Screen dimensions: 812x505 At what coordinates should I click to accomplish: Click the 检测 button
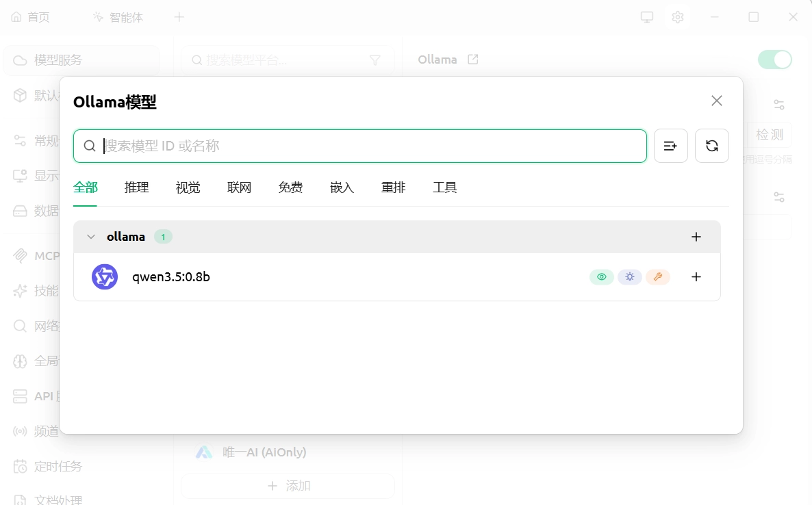pos(769,135)
